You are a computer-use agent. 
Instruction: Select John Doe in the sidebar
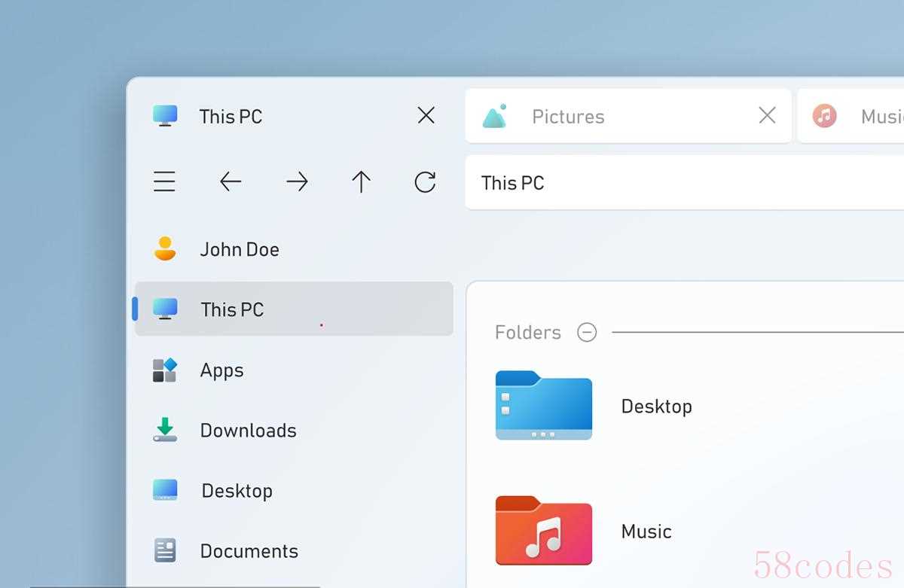click(x=240, y=249)
